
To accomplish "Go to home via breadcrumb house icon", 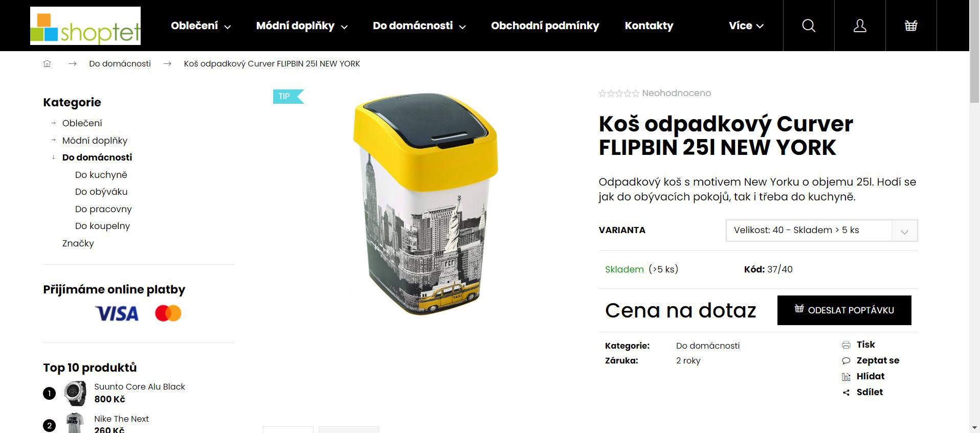I will click(47, 63).
